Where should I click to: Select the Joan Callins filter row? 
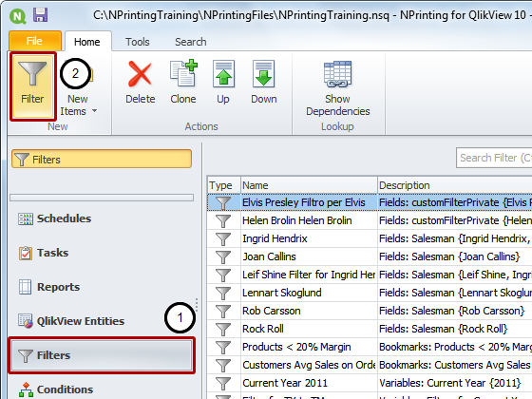370,256
